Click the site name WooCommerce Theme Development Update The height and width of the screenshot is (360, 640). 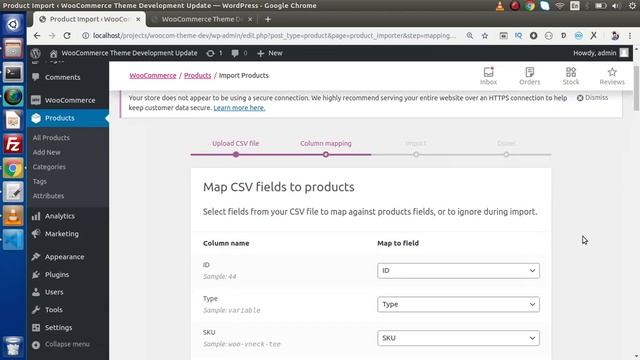coord(129,53)
